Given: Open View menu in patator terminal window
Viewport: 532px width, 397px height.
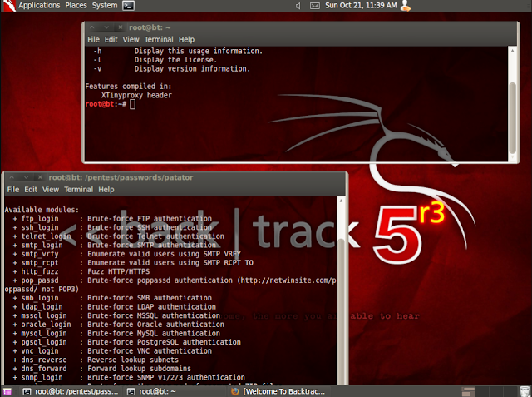Looking at the screenshot, I should coord(51,190).
